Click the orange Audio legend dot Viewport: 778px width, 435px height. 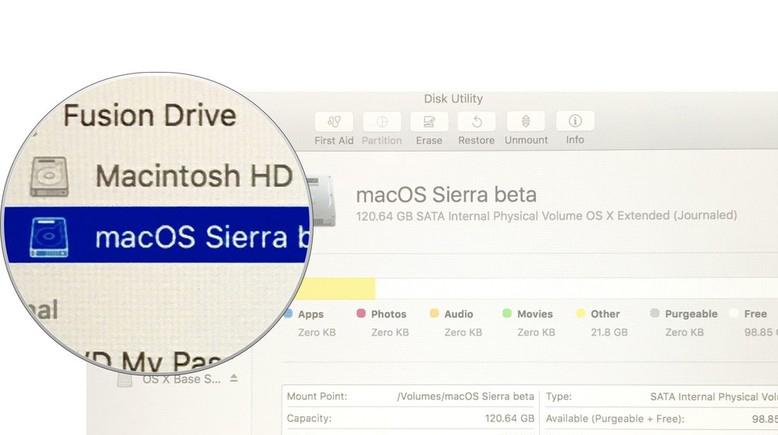click(434, 313)
